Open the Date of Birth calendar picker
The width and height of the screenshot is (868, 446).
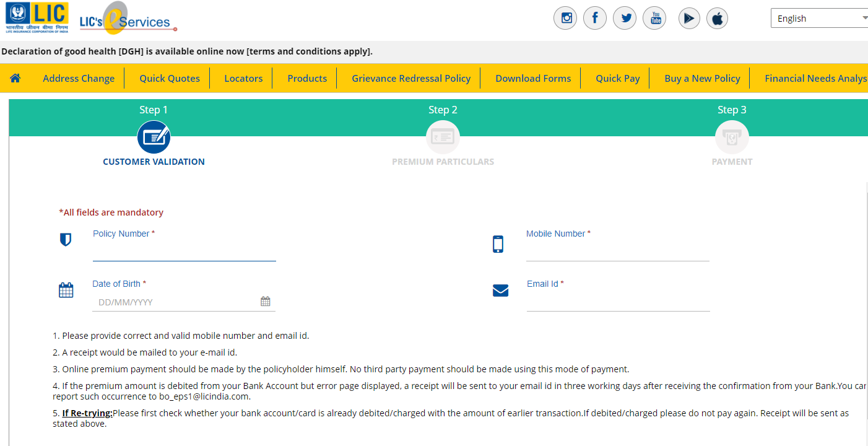266,302
